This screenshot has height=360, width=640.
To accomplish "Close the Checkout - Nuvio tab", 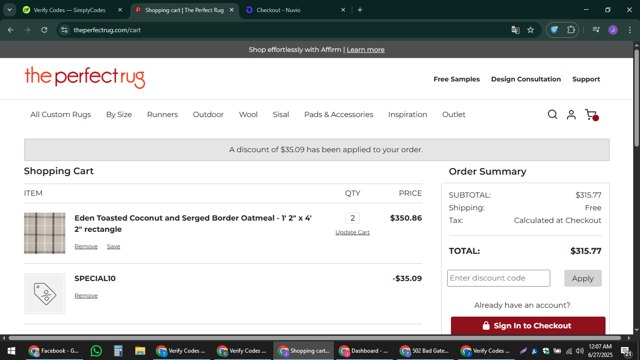I will 343,10.
